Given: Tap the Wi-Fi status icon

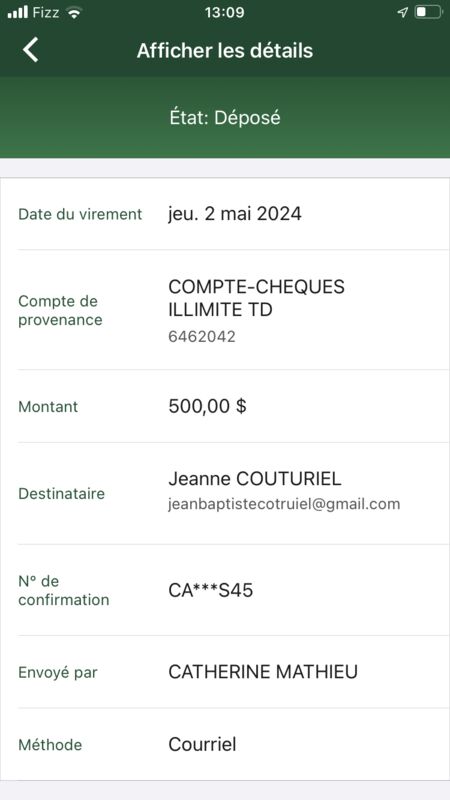Looking at the screenshot, I should tap(74, 13).
